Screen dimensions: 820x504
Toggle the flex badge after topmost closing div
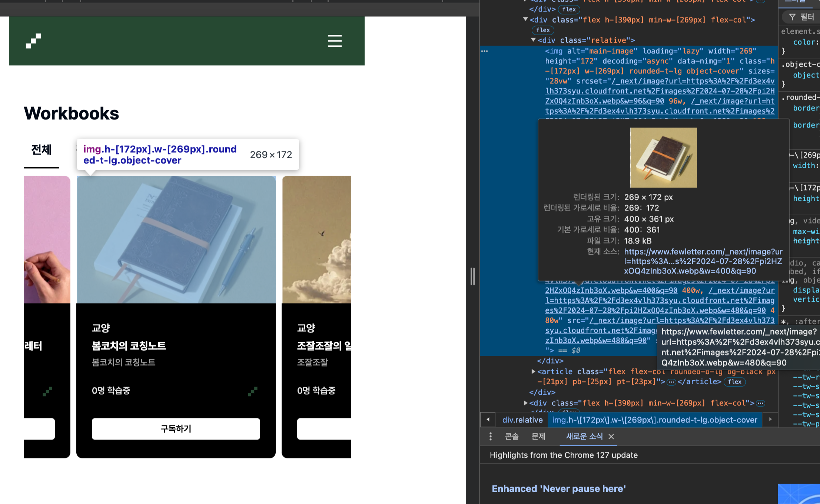[569, 10]
